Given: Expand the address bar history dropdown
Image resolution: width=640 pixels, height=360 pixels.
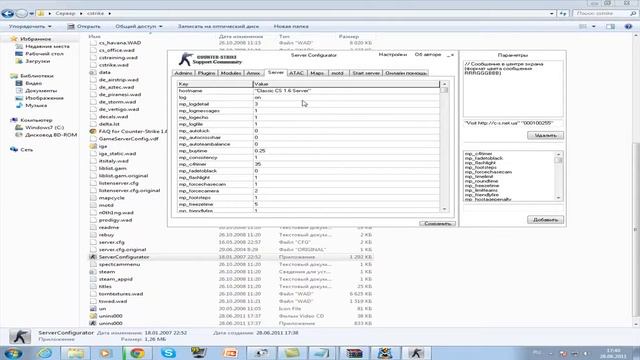Looking at the screenshot, I should coord(552,13).
